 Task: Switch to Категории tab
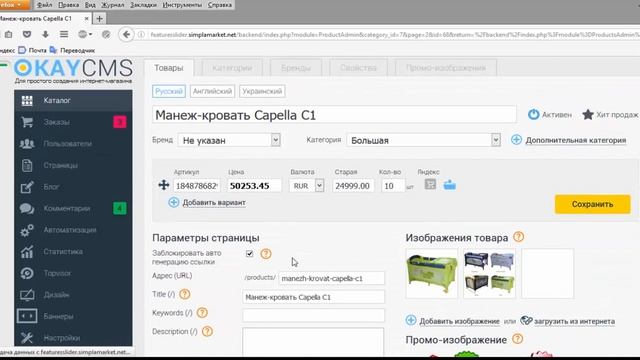coord(232,68)
